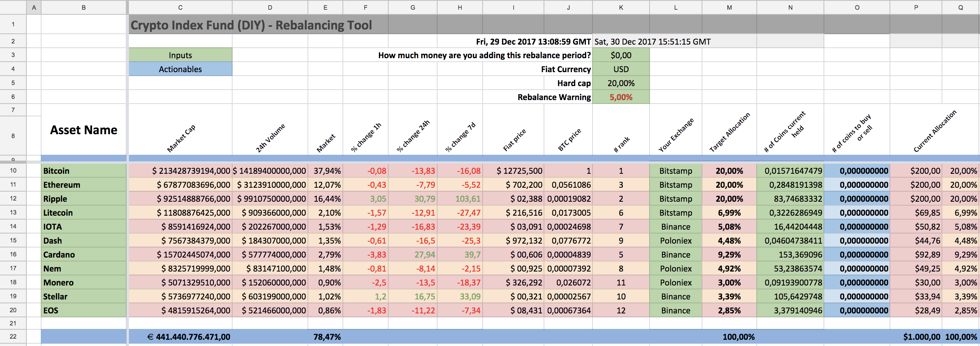
Task: Select column K header
Action: pyautogui.click(x=621, y=7)
